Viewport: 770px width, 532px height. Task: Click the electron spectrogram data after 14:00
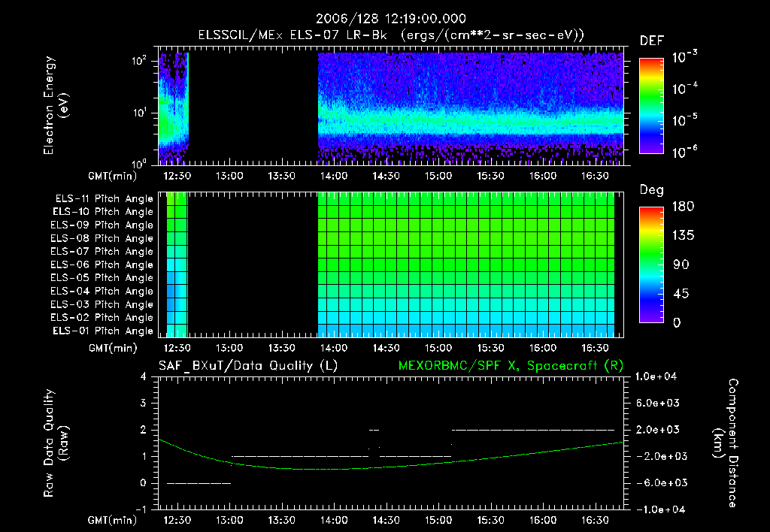[471, 108]
